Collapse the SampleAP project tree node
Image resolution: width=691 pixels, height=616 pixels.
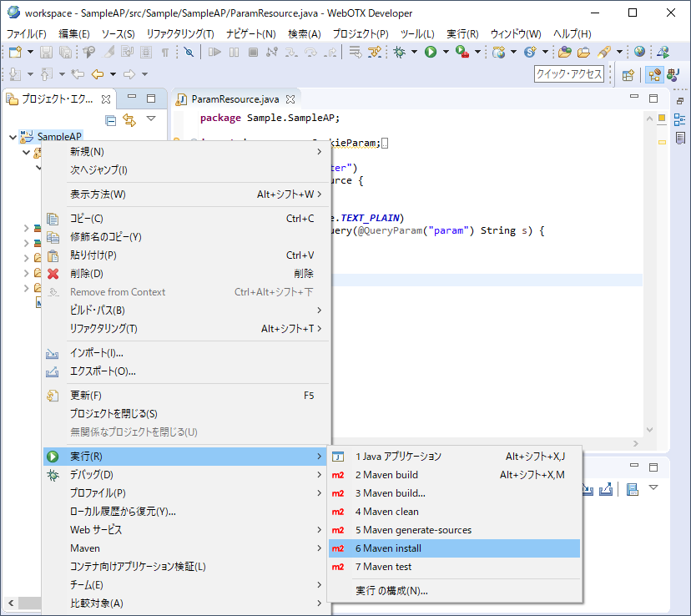pyautogui.click(x=11, y=136)
